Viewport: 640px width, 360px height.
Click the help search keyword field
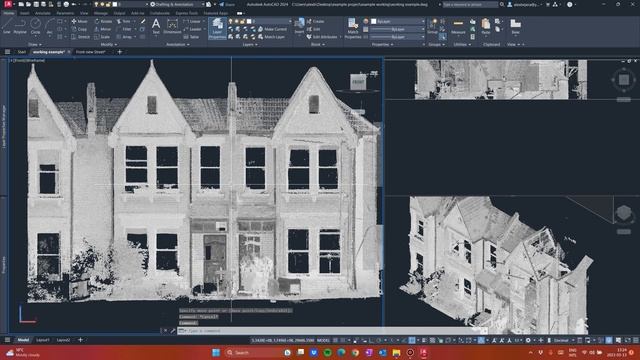[x=470, y=4]
